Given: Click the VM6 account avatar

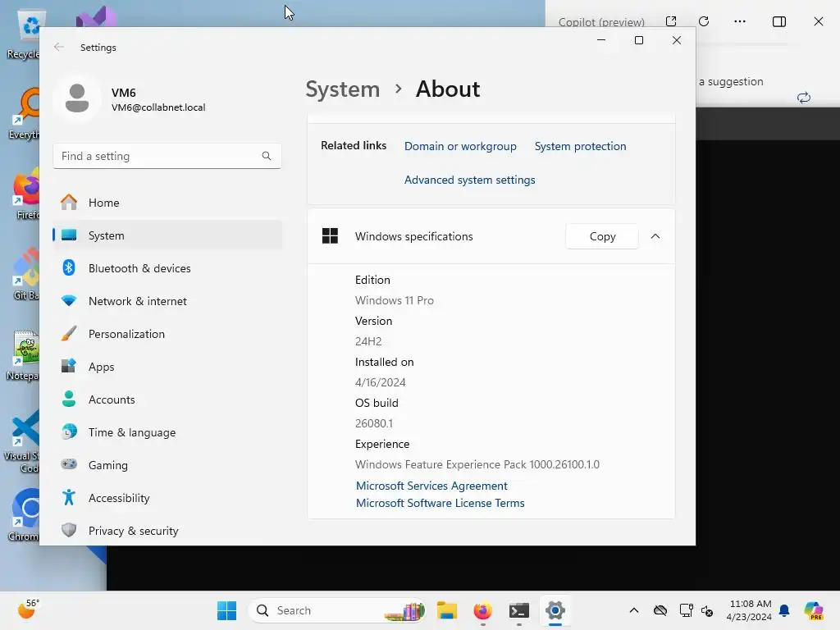Looking at the screenshot, I should 77,98.
